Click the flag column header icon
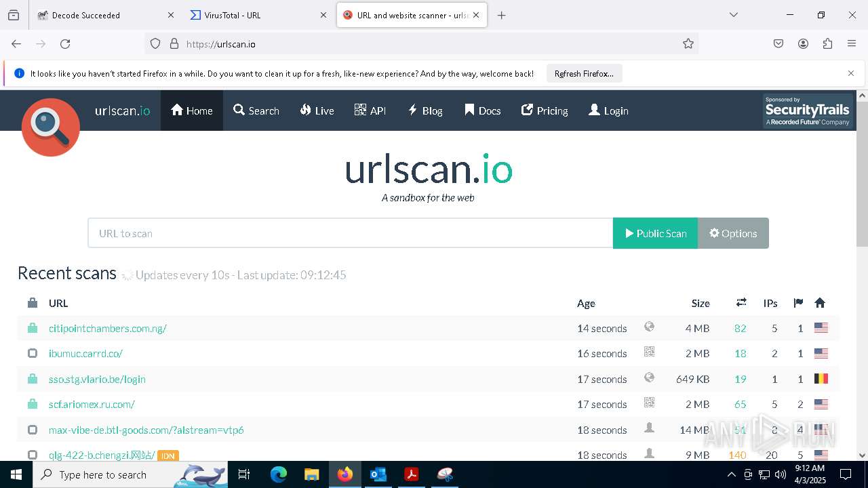Viewport: 868px width, 488px height. click(x=798, y=303)
